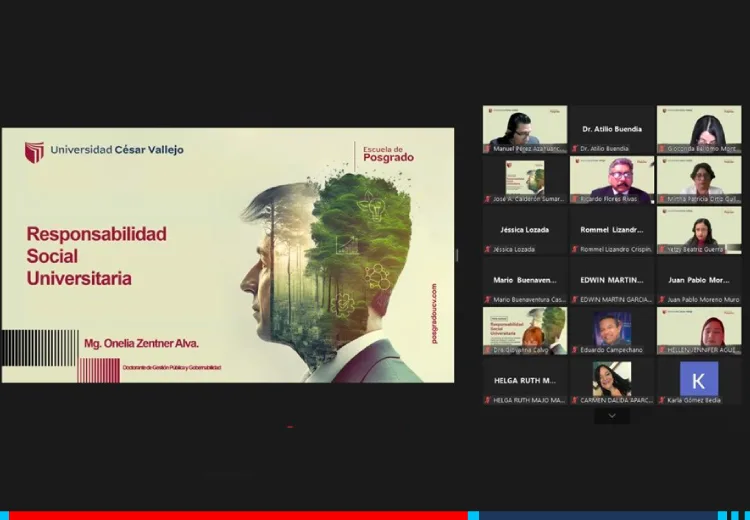Click muted mic icon beside Mario Buenaventura label
Screen dimensions: 750x520
point(487,299)
